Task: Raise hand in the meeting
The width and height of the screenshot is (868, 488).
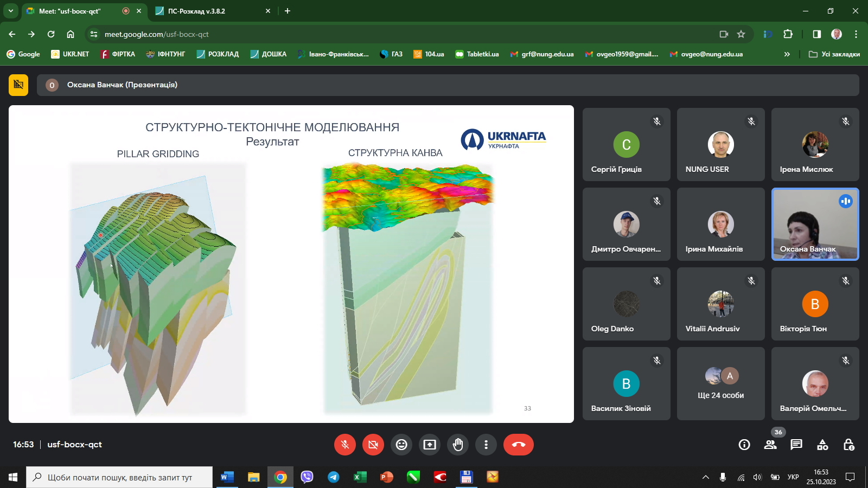Action: (x=458, y=445)
